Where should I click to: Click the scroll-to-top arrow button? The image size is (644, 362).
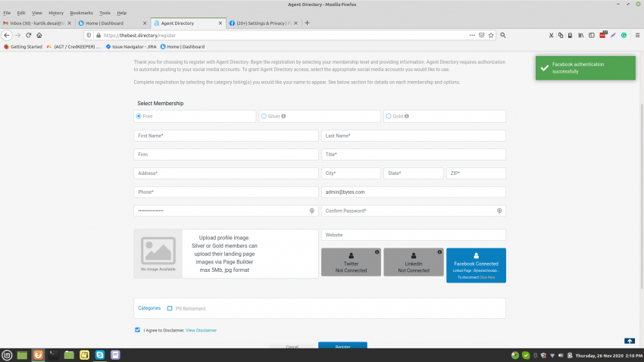point(630,341)
